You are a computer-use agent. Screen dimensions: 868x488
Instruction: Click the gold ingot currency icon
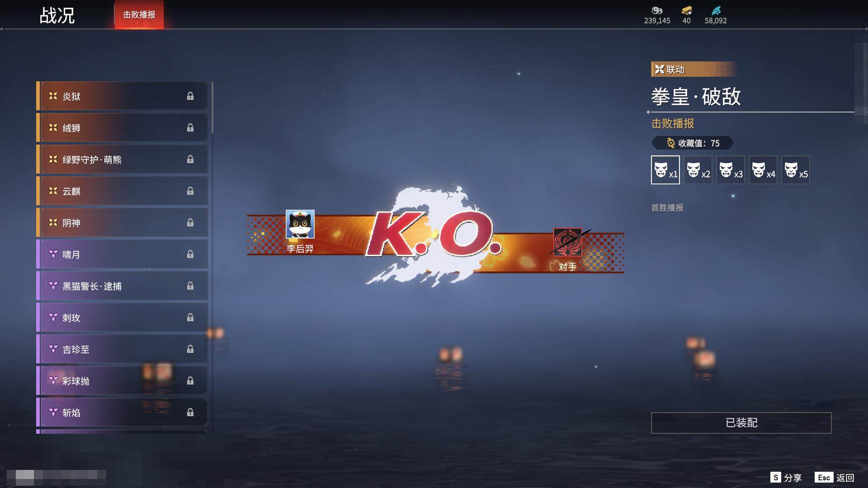[x=686, y=10]
